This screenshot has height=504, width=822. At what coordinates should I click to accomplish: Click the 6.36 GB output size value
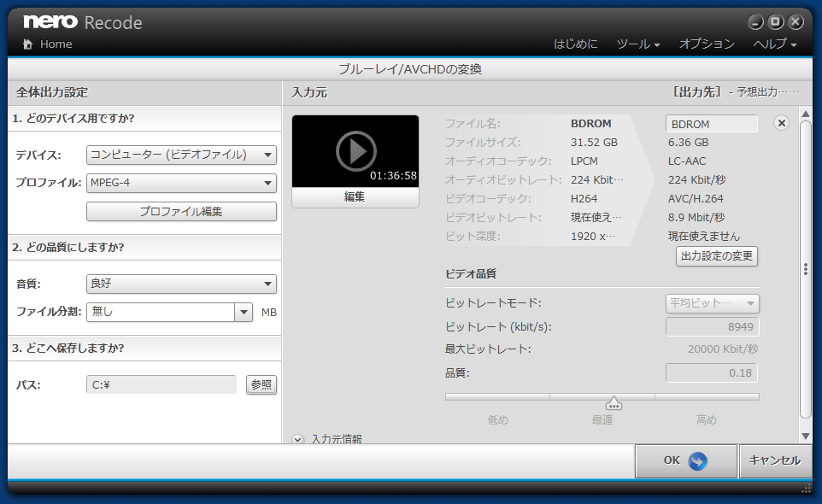coord(688,143)
